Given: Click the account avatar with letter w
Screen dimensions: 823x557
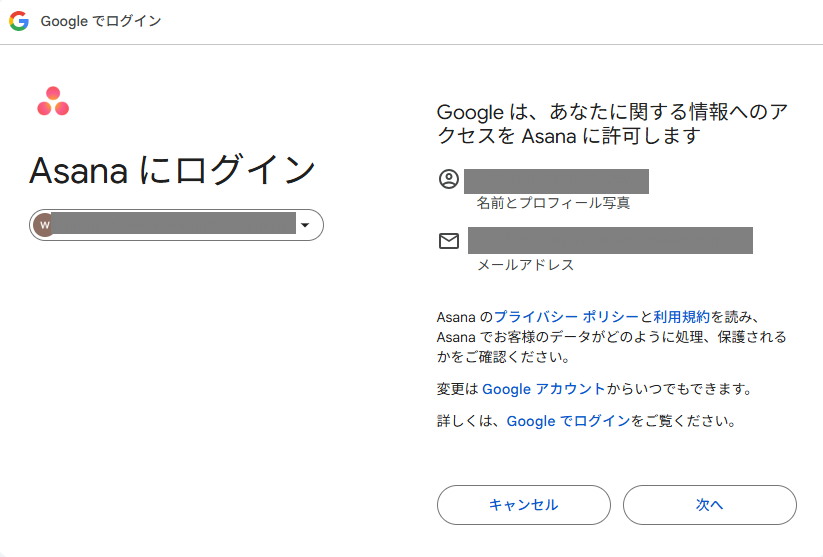Looking at the screenshot, I should point(44,225).
